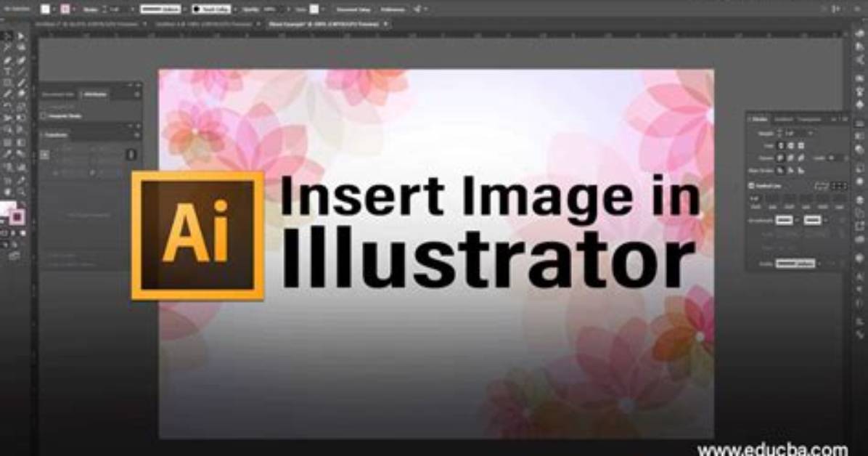Select the Hand tool in toolbar
The width and height of the screenshot is (868, 456).
[7, 192]
